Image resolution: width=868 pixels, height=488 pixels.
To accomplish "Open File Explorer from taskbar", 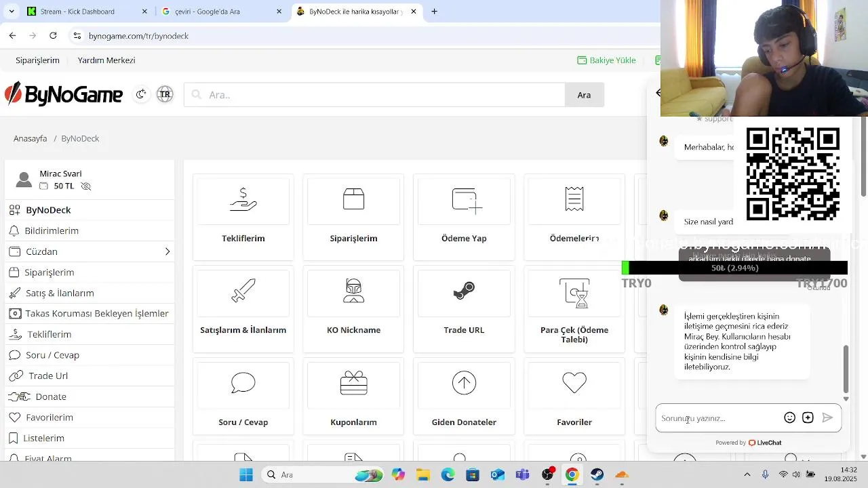I will tap(423, 474).
